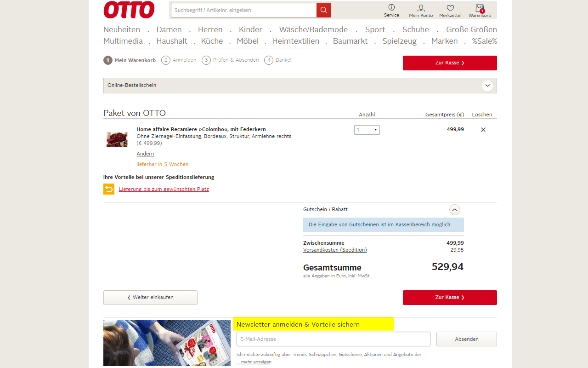Open Lieferung bis zum gewünschten Platz link

(x=164, y=189)
